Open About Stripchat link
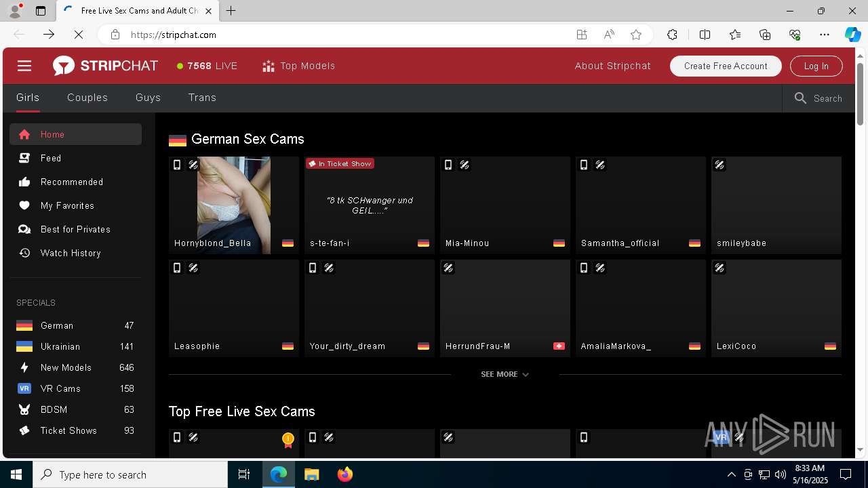Image resolution: width=868 pixels, height=488 pixels. tap(612, 66)
